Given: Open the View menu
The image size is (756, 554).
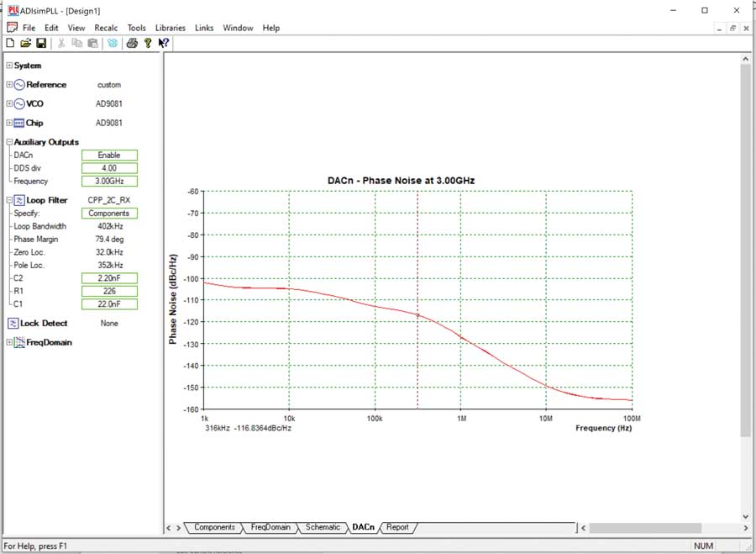Looking at the screenshot, I should [76, 28].
